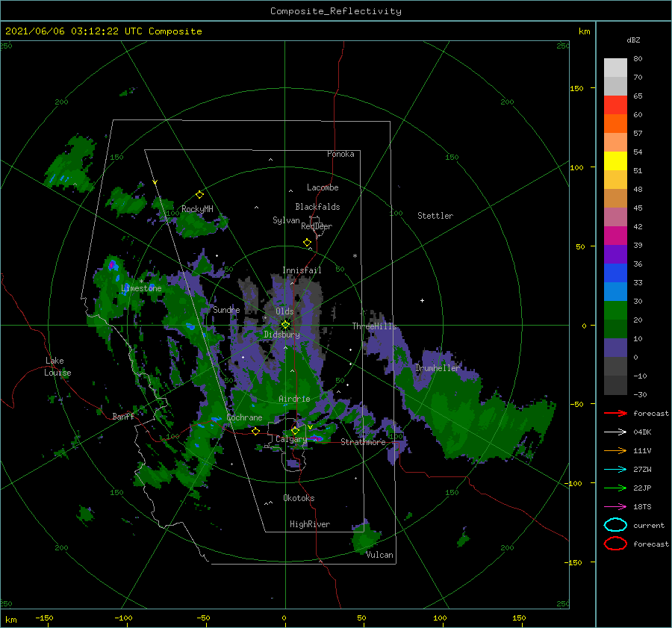The image size is (672, 628).
Task: Click the cyan current ellipse icon
Action: coord(615,525)
